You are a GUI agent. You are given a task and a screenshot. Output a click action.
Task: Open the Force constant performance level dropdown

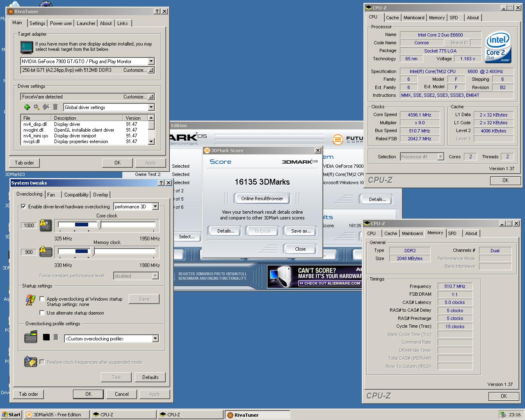point(155,276)
